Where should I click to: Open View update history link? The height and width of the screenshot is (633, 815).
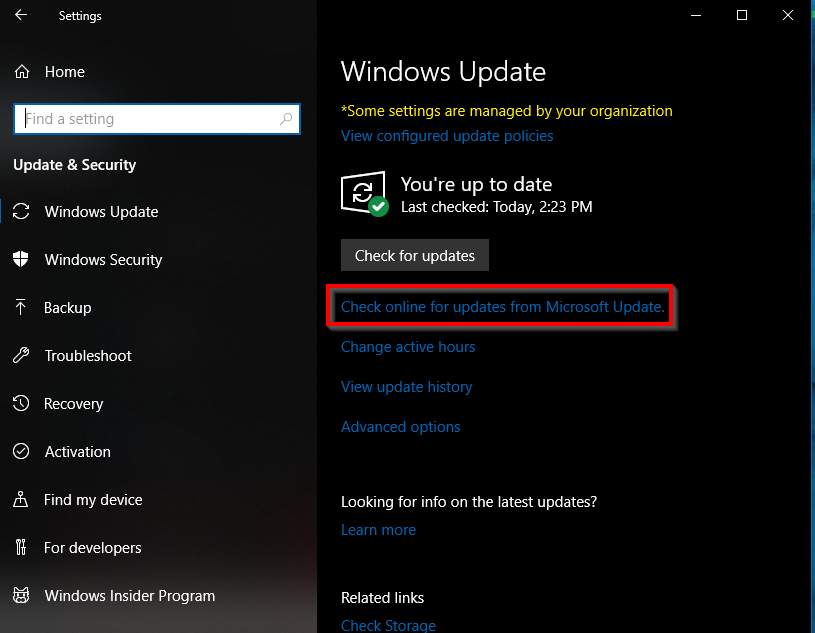tap(406, 387)
